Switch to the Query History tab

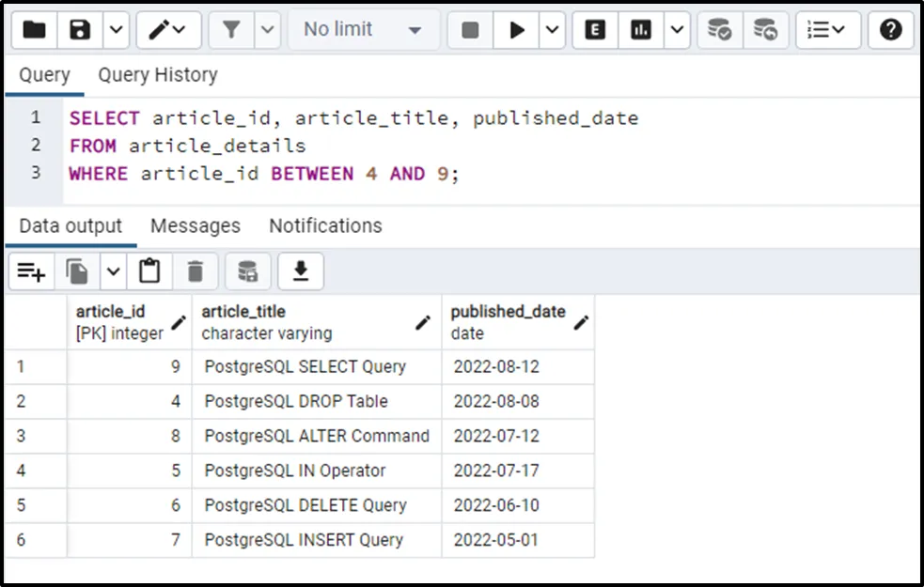tap(157, 75)
